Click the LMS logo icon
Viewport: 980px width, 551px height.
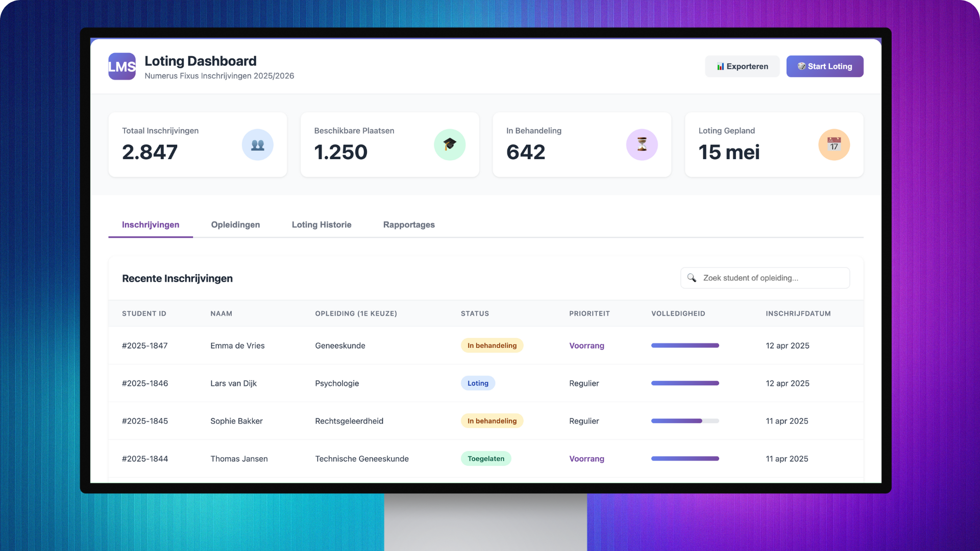pos(121,66)
